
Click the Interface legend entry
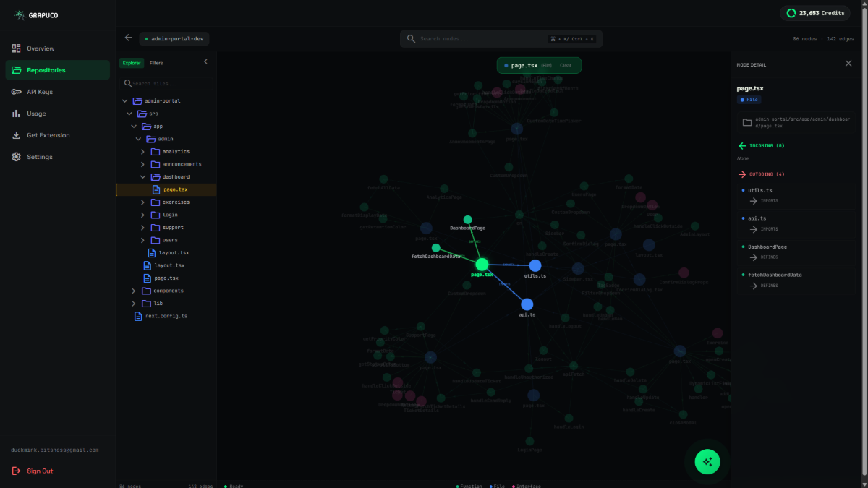click(x=527, y=486)
